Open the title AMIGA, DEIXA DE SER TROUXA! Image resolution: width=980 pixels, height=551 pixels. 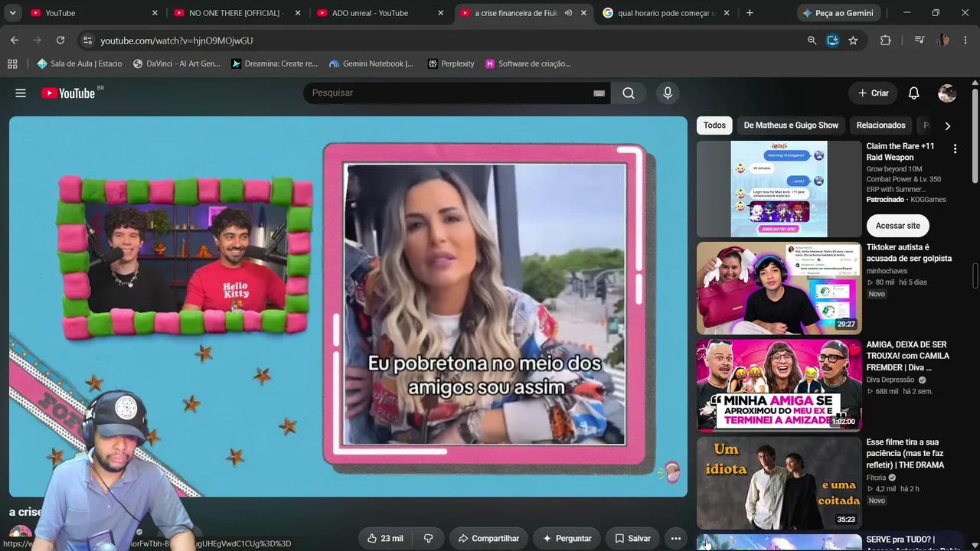click(x=907, y=356)
